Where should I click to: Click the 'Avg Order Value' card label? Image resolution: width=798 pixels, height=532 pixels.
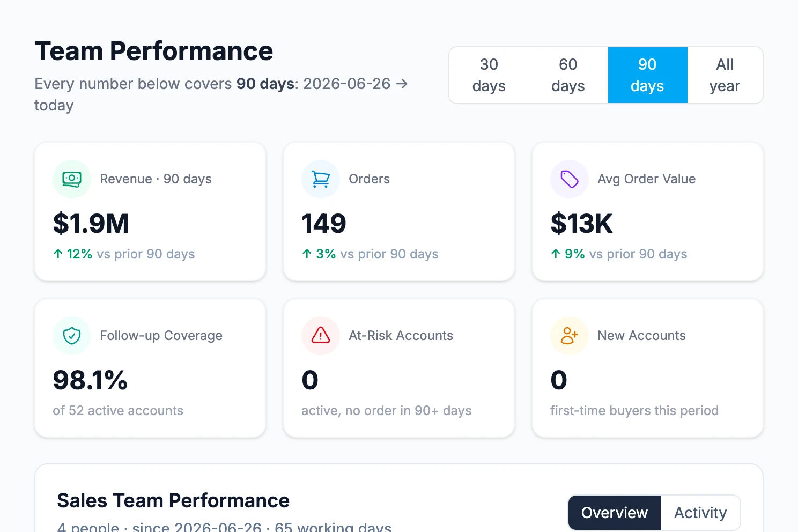(647, 179)
